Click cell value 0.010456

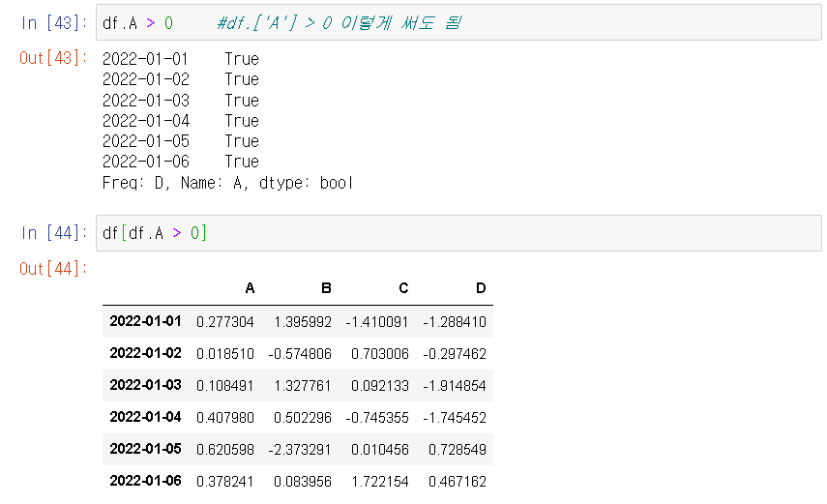(x=380, y=450)
